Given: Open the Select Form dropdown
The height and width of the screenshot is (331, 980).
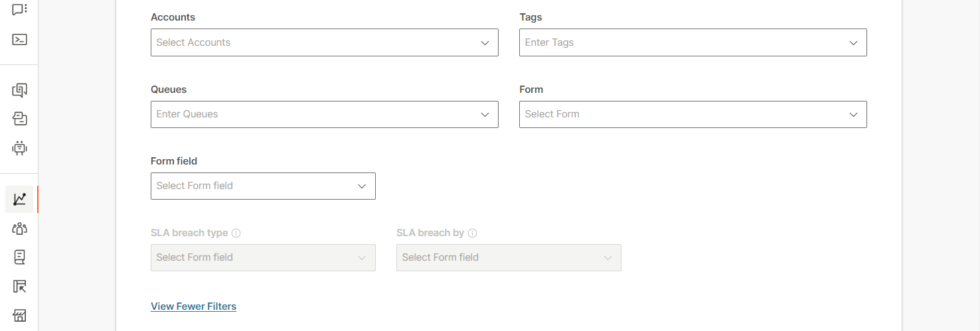Looking at the screenshot, I should [693, 114].
